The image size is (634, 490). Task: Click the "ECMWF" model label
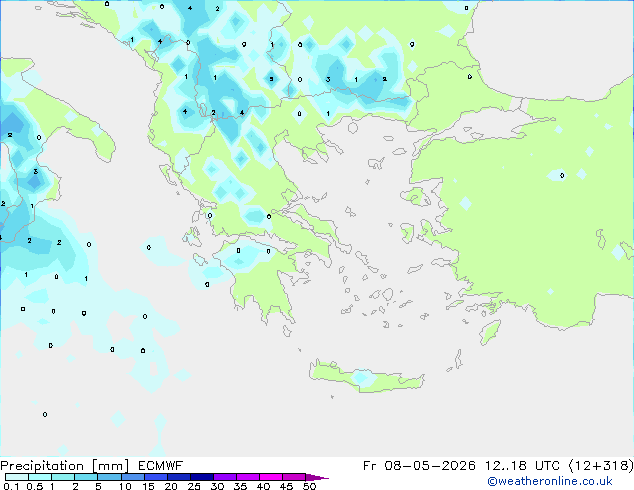pyautogui.click(x=161, y=466)
